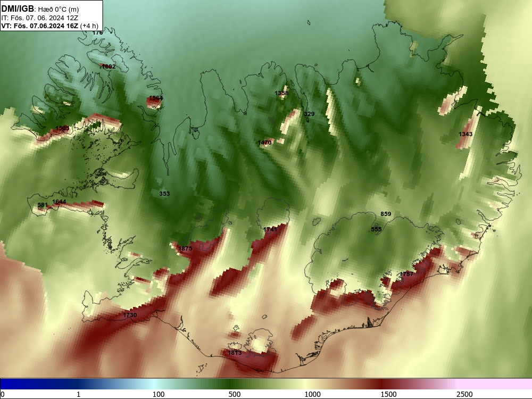
Task: Click the map value 1505
Action: click(62, 128)
